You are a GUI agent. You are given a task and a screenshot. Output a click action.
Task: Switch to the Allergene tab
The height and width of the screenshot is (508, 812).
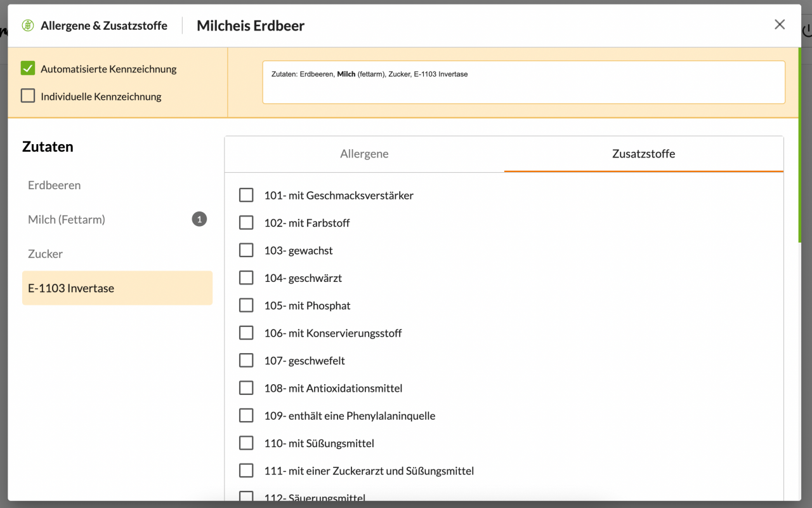coord(364,154)
